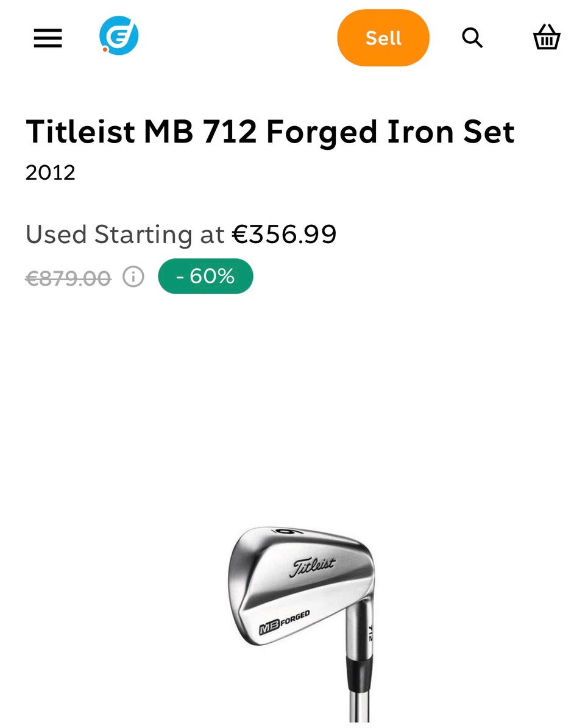This screenshot has height=728, width=585.
Task: Click the crossed-out €879.00 price
Action: coord(68,278)
